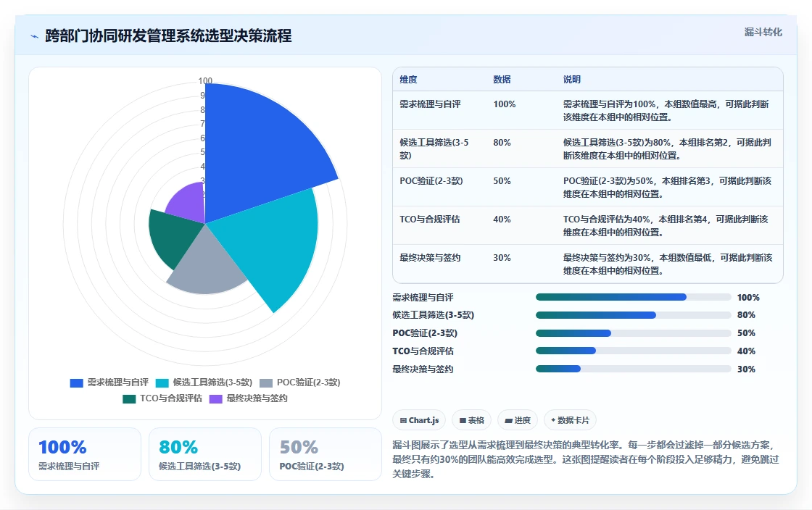Click the 40% value in the table
This screenshot has height=510, width=812.
(502, 220)
